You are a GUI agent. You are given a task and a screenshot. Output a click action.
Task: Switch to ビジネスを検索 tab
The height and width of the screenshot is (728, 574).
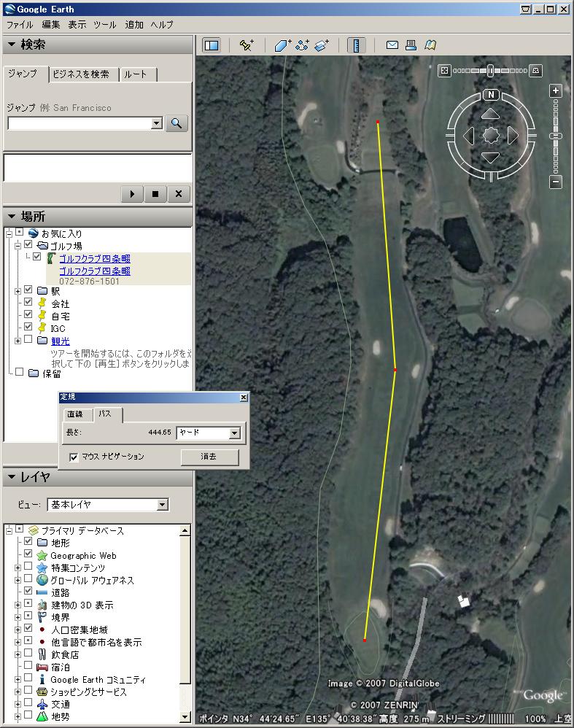click(x=81, y=74)
